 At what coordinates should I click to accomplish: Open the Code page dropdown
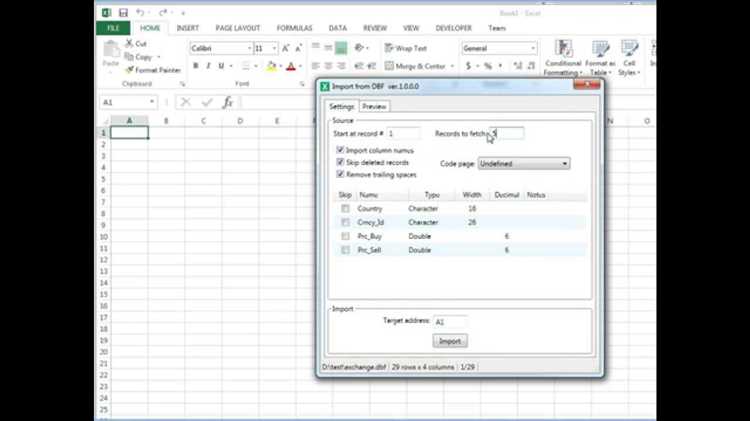coord(524,164)
